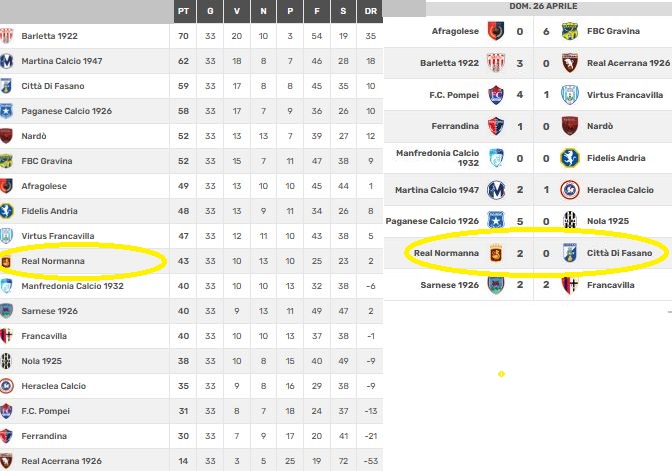
Task: Open Manfredonia Calcio 1932 standings link
Action: point(72,286)
